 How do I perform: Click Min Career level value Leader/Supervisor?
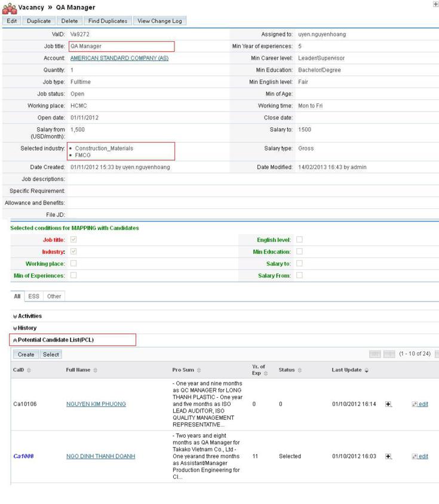321,58
